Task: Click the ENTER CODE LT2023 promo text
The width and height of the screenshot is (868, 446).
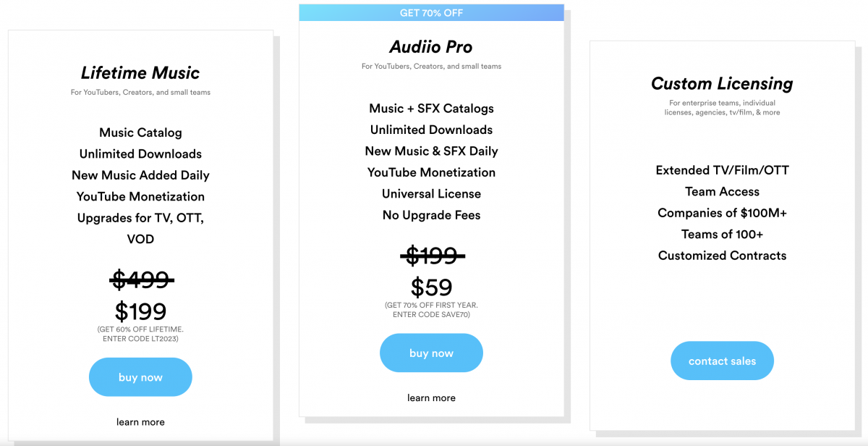Action: coord(140,338)
